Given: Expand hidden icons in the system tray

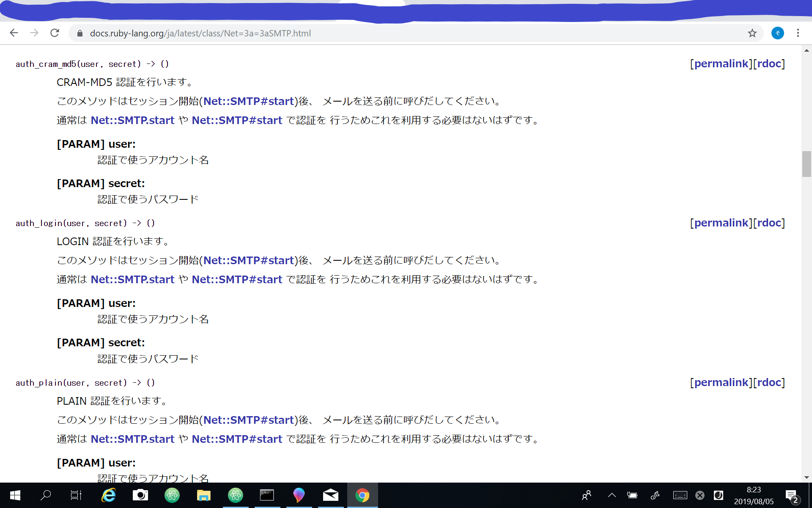Looking at the screenshot, I should (611, 495).
